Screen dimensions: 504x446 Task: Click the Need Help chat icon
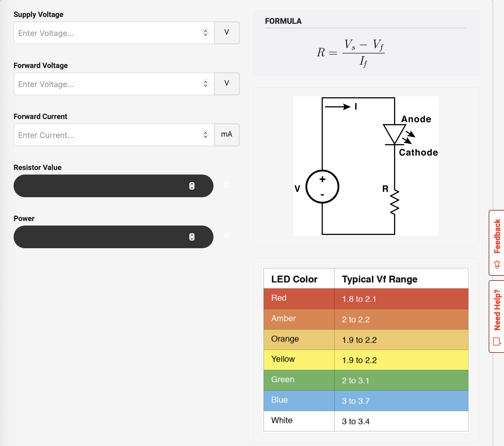[497, 341]
